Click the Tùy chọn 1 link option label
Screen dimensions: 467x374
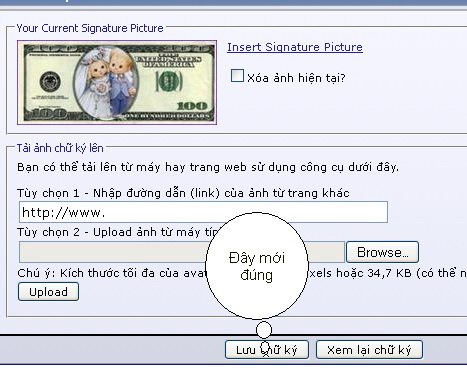(x=183, y=193)
